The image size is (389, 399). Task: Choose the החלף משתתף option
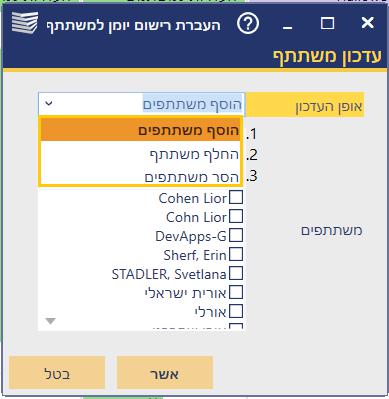point(140,154)
